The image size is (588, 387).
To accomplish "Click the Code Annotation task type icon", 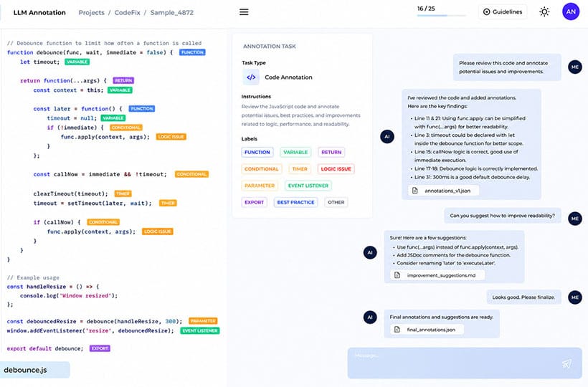I will (251, 77).
